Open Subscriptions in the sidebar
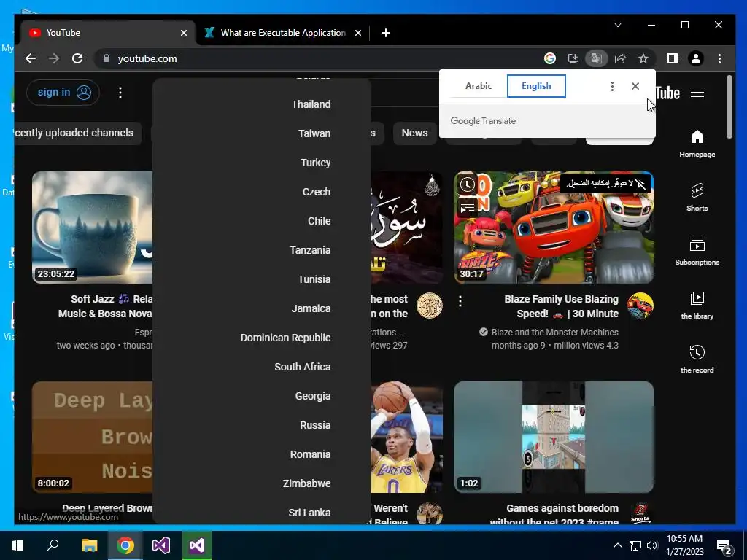Viewport: 747px width, 560px height. click(697, 252)
